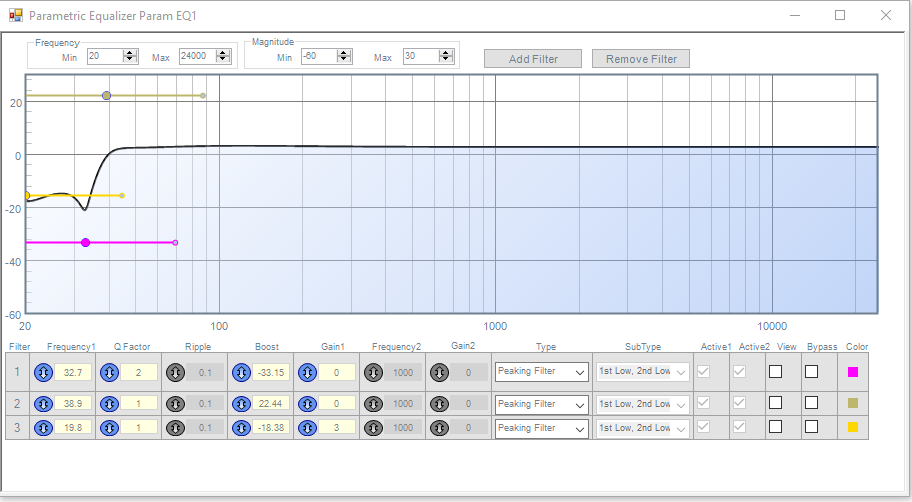Click Q Factor adjust knob for filter 2
The height and width of the screenshot is (502, 912).
[109, 404]
